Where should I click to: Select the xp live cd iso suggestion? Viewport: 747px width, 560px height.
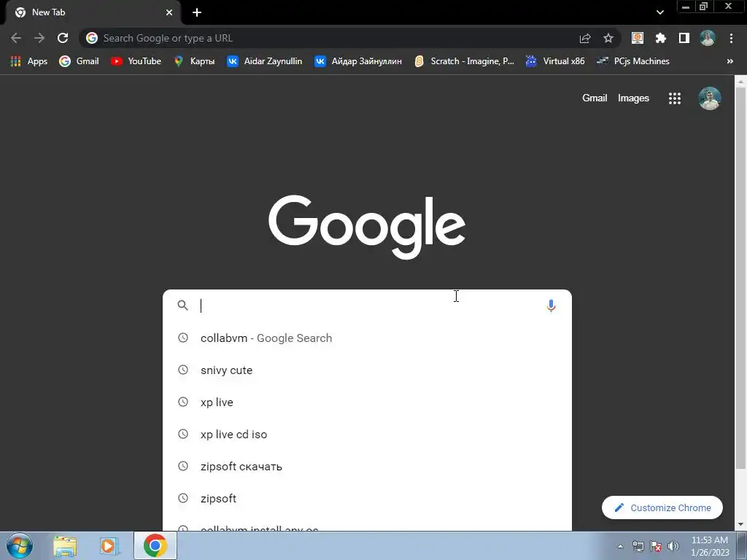pyautogui.click(x=367, y=435)
